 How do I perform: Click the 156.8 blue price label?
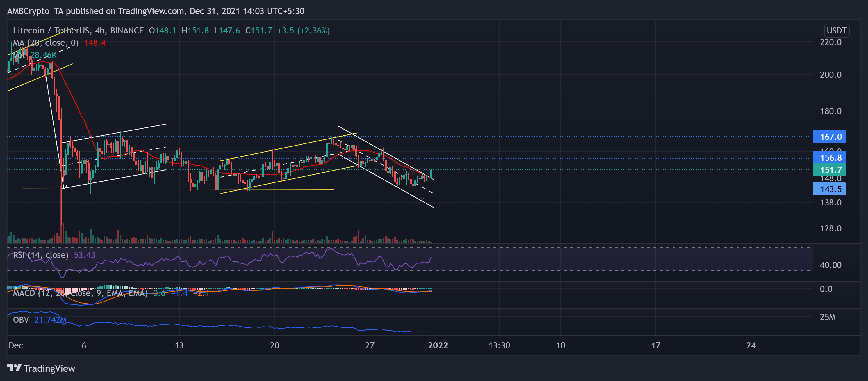pyautogui.click(x=830, y=157)
